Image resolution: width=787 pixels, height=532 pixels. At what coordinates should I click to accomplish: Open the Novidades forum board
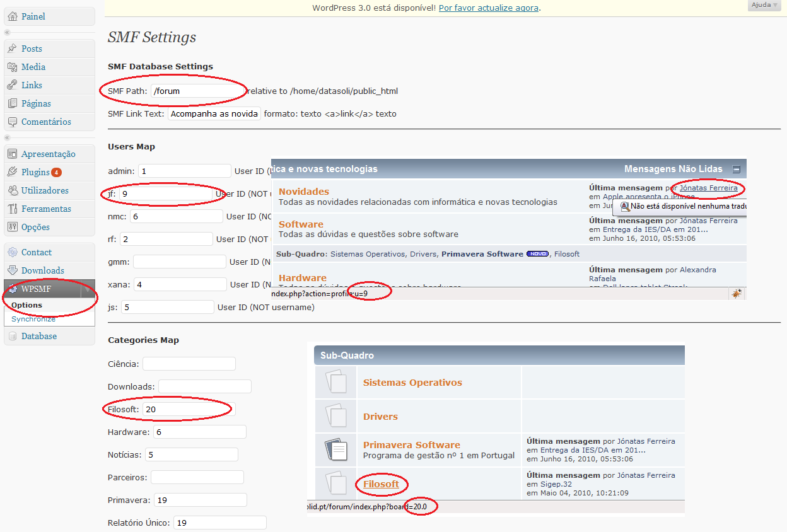[x=304, y=192]
